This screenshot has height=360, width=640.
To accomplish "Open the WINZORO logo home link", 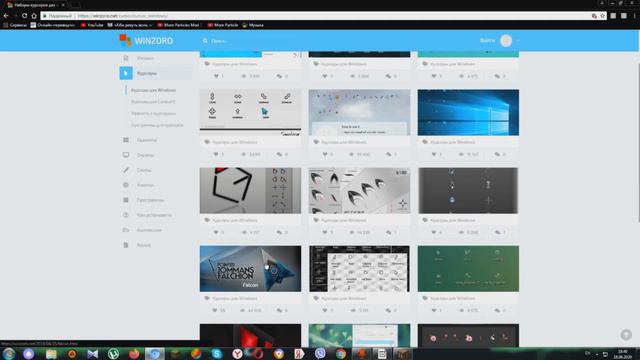I will (146, 40).
